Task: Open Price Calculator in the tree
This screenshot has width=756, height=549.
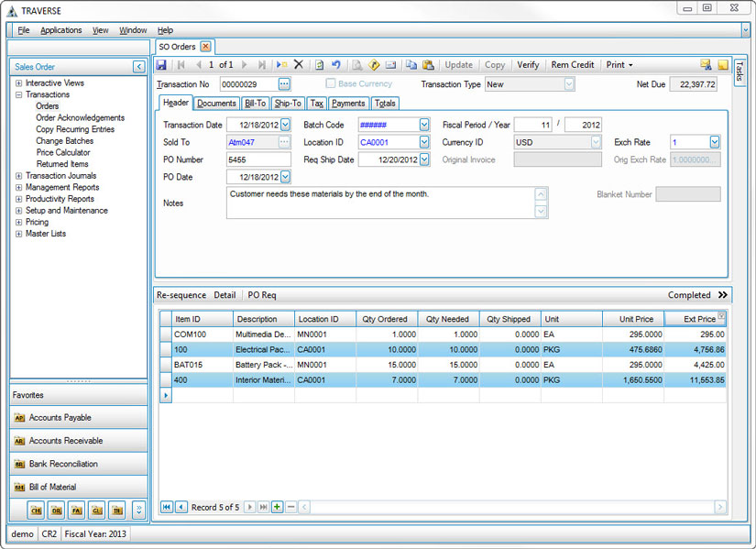Action: [x=63, y=152]
